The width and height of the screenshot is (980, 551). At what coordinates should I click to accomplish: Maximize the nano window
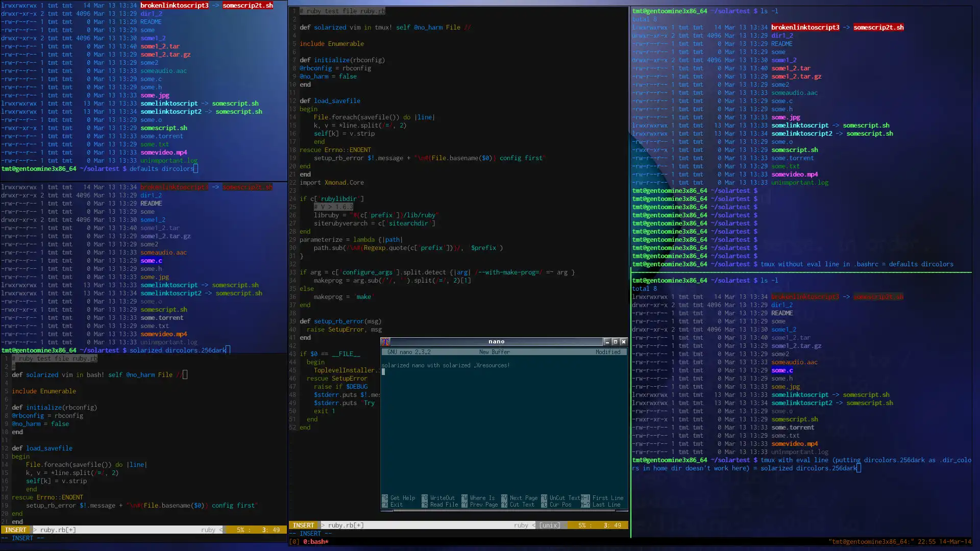[x=615, y=342]
